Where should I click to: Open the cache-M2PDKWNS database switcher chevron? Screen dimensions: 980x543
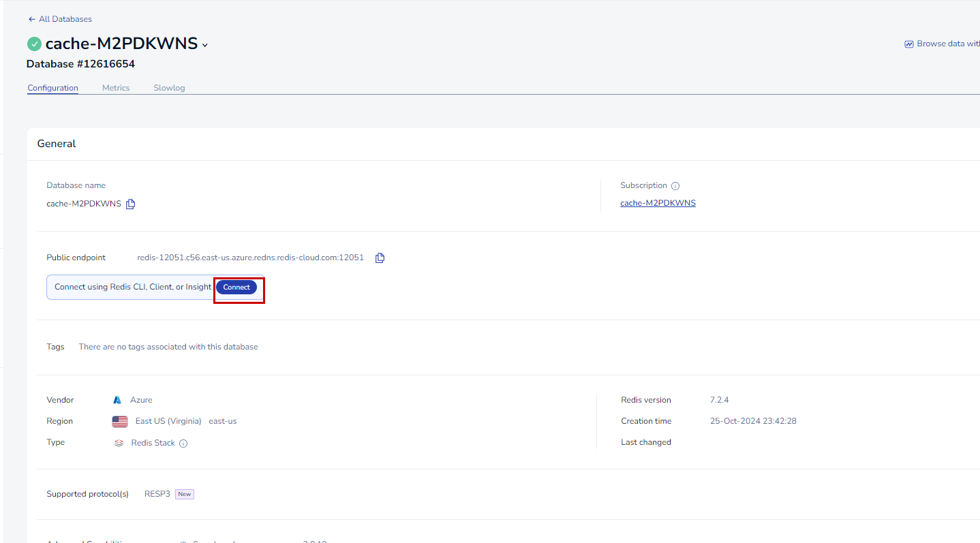tap(205, 46)
